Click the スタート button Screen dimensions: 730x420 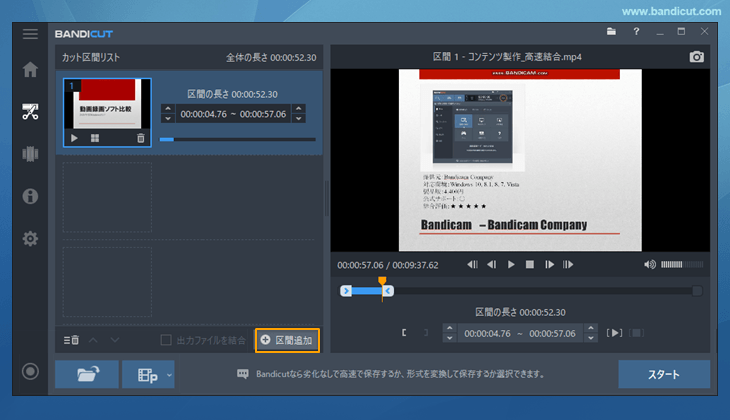coord(664,374)
